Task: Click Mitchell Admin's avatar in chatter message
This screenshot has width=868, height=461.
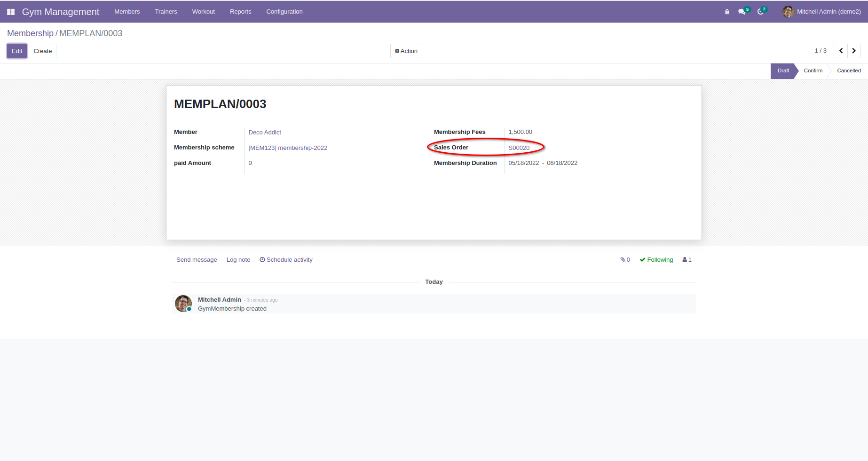Action: coord(183,304)
